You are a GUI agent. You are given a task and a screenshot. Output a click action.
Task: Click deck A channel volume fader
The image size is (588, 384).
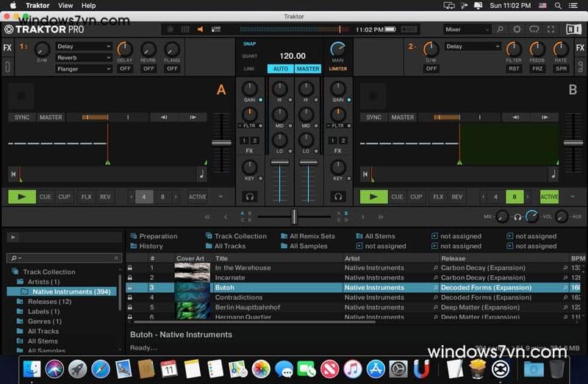(280, 163)
